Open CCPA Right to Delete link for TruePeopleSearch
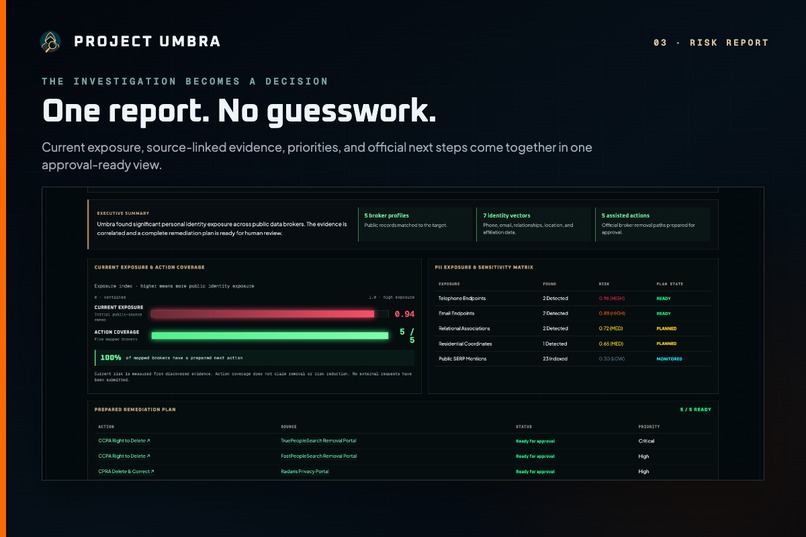Image resolution: width=806 pixels, height=537 pixels. [x=124, y=441]
